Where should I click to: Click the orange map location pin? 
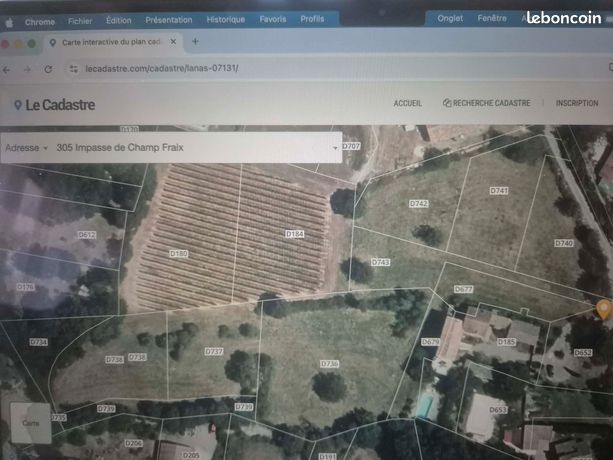click(604, 309)
